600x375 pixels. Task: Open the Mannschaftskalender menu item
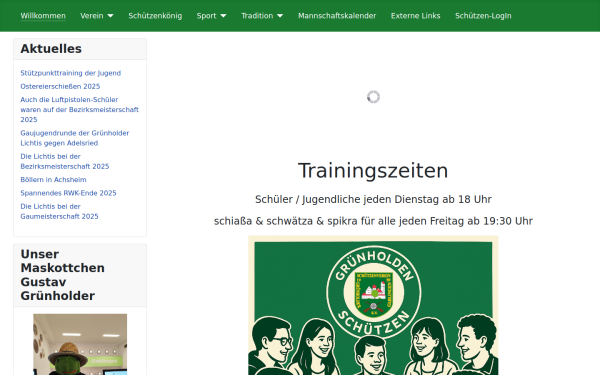pos(337,16)
